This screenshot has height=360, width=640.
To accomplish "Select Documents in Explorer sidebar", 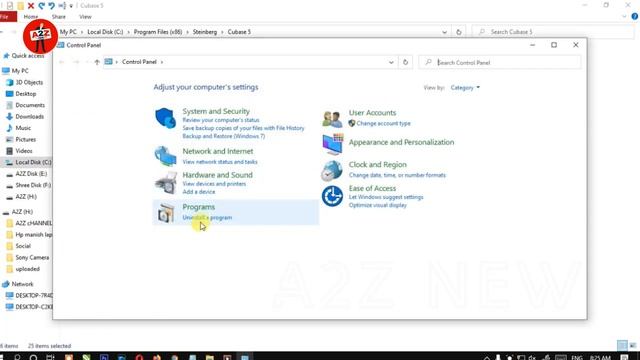I will [x=30, y=105].
